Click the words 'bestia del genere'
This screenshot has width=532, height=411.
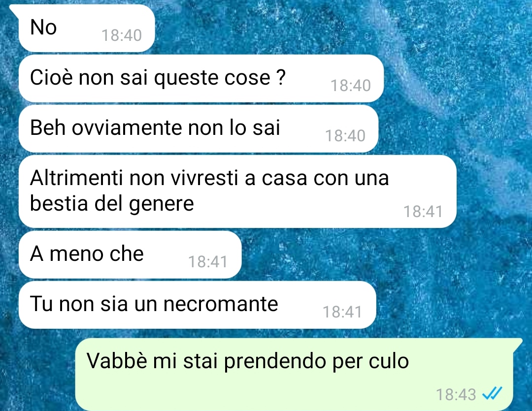[112, 204]
